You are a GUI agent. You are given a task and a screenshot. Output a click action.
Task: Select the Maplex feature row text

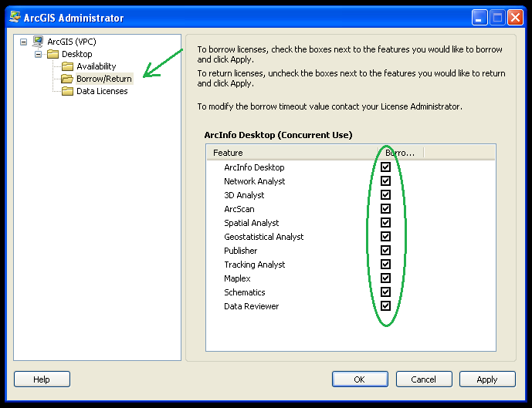[237, 278]
